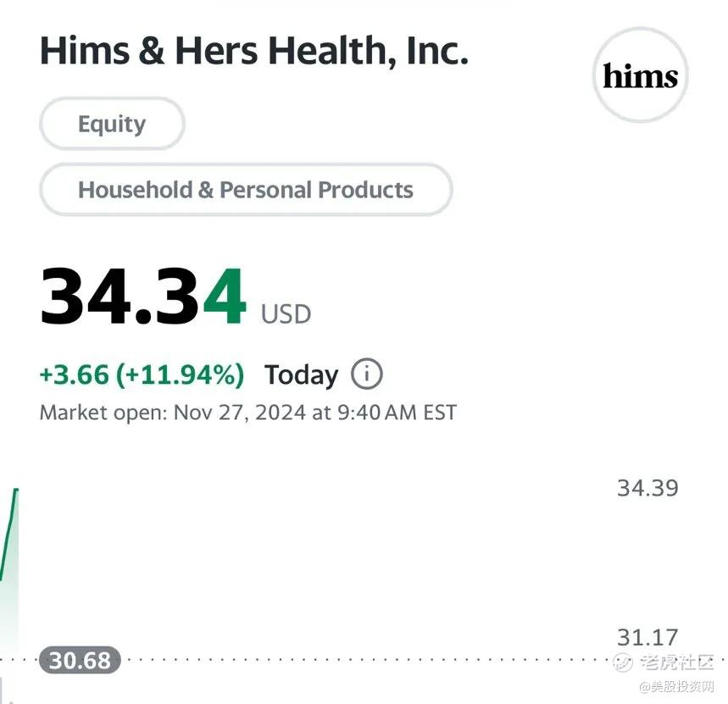Click the Hims & Hers Health, Inc. title
The height and width of the screenshot is (704, 728).
click(253, 51)
